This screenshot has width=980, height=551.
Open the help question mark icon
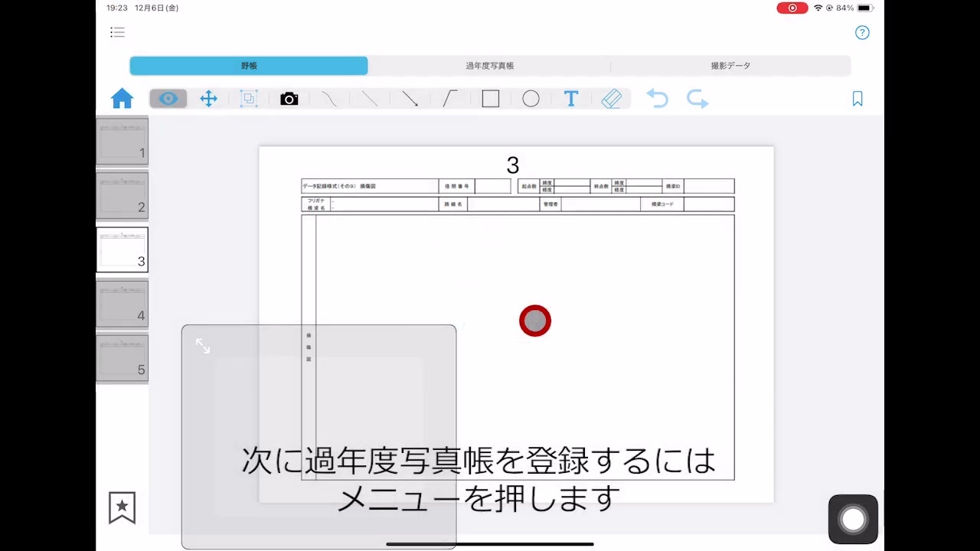coord(862,32)
